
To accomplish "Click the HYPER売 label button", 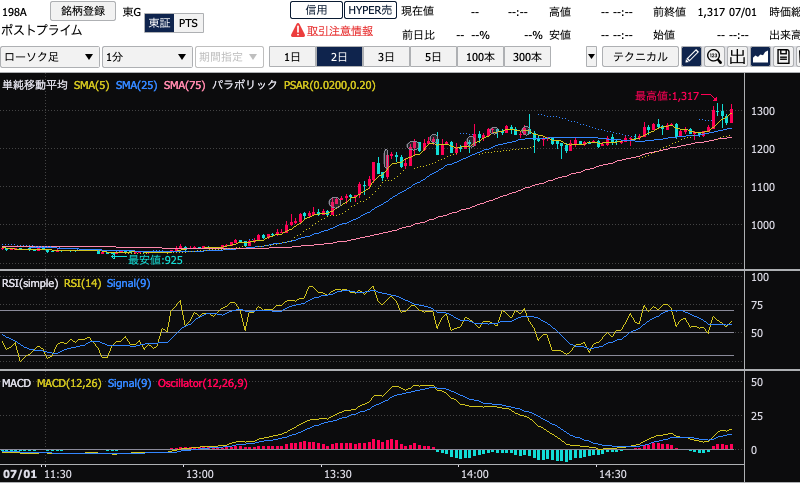I will [x=369, y=10].
